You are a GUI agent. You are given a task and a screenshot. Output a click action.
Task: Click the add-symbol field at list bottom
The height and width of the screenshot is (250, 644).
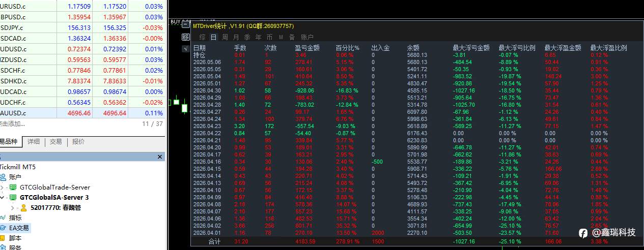(x=12, y=123)
